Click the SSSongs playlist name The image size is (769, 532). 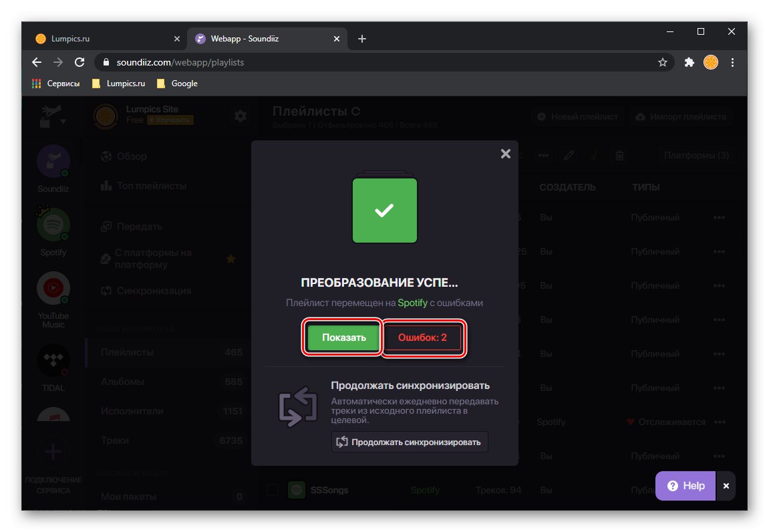pos(329,490)
